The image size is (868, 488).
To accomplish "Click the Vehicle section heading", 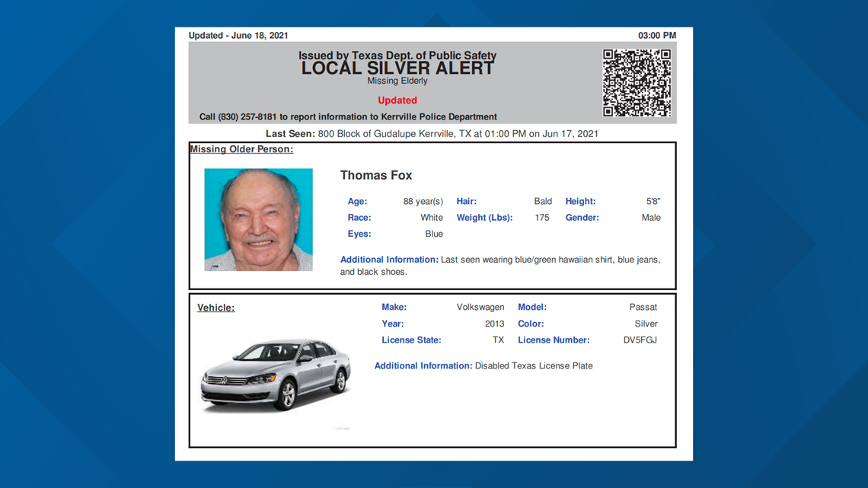I will (x=215, y=307).
